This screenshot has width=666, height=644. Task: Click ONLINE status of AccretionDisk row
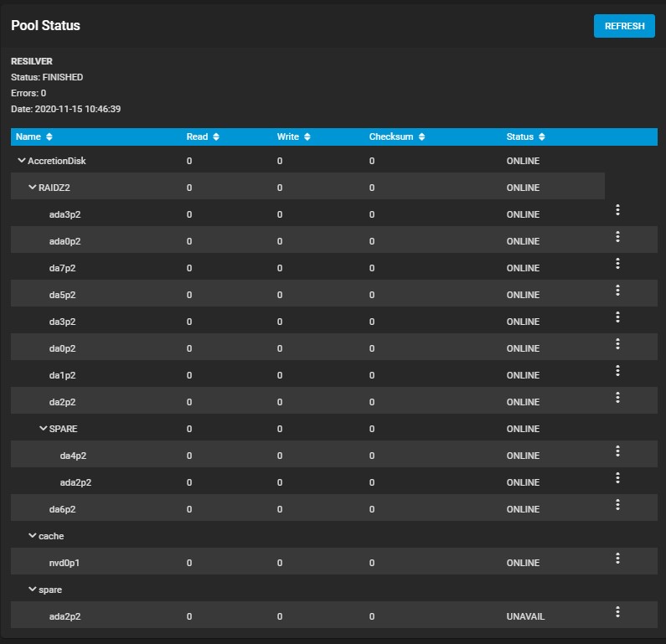point(523,161)
